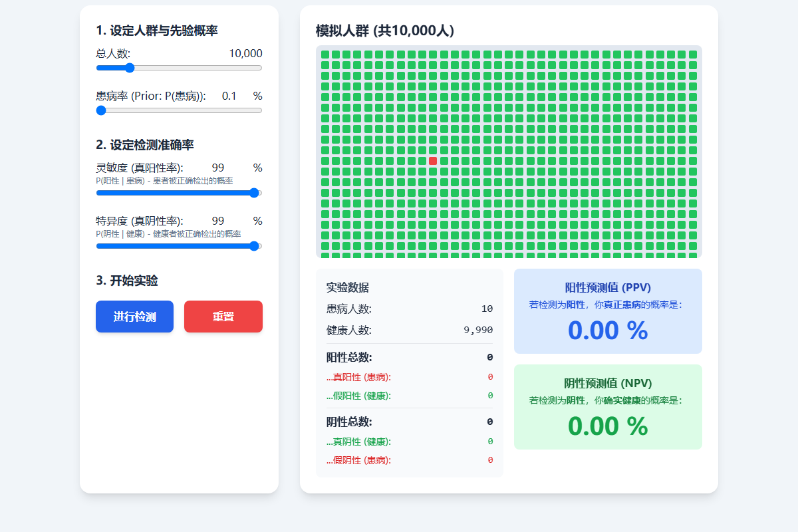Click the ...假阳性 (健康) row label
This screenshot has width=798, height=532.
[358, 396]
